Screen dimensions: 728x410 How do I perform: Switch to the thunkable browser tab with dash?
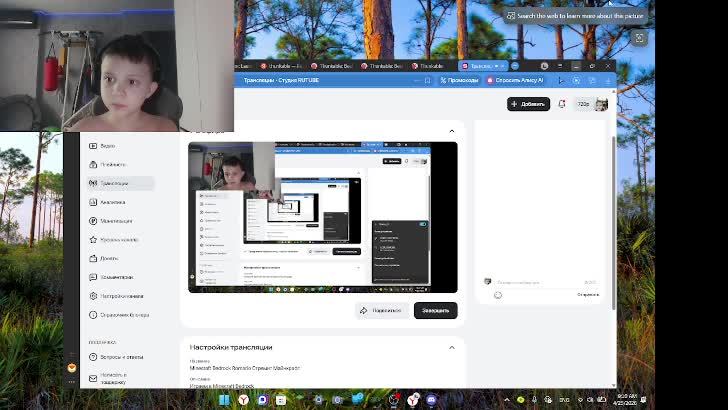[281, 66]
